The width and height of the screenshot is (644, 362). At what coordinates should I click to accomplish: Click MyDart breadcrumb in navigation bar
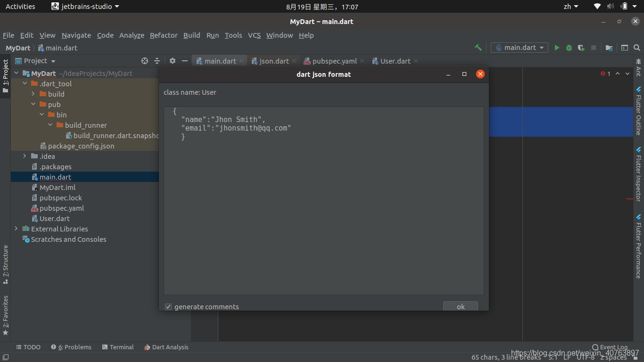coord(18,48)
